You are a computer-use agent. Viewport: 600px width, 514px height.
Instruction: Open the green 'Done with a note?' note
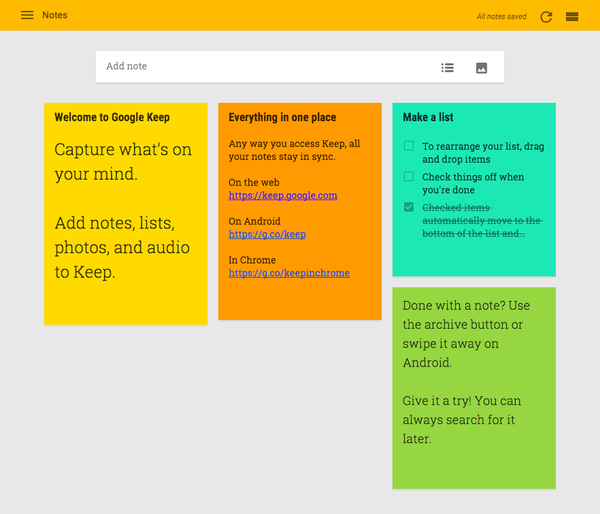click(x=474, y=388)
